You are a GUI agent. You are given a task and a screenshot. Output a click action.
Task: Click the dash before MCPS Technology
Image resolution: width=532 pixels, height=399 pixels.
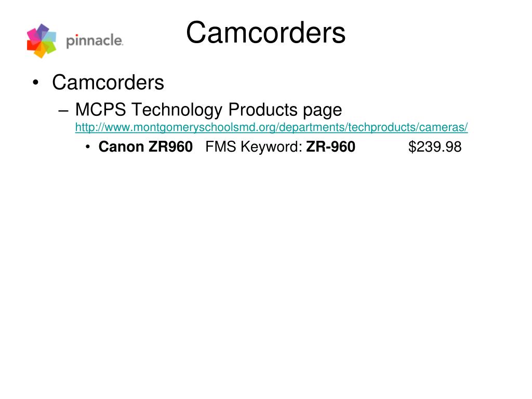[63, 111]
